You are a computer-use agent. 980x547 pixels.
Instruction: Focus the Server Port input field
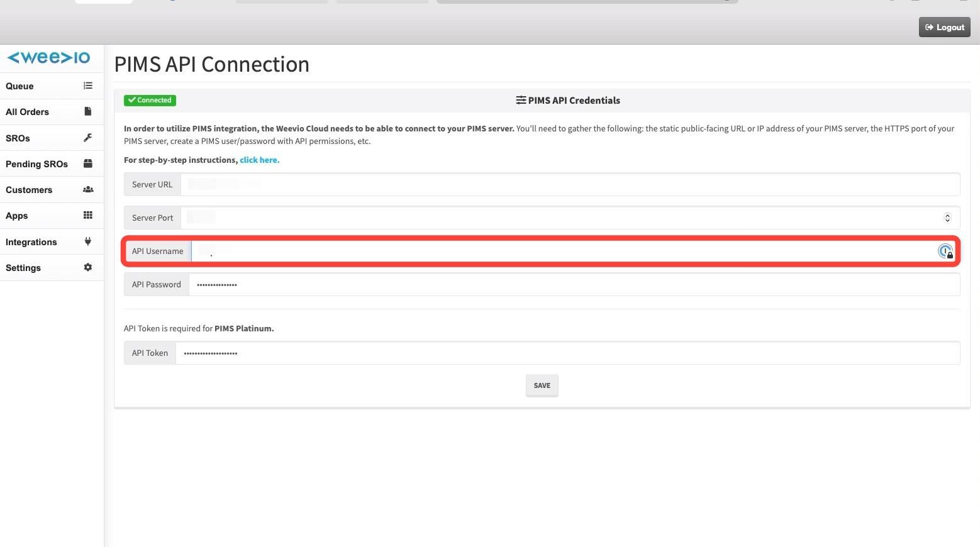(570, 218)
